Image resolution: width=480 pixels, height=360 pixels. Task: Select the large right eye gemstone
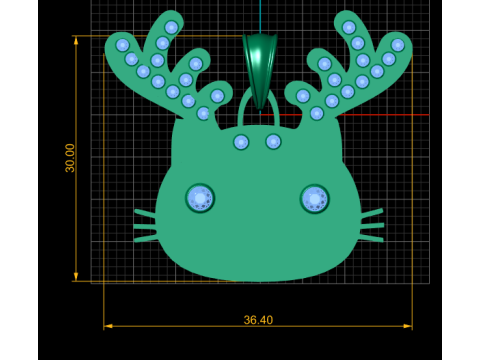click(315, 199)
